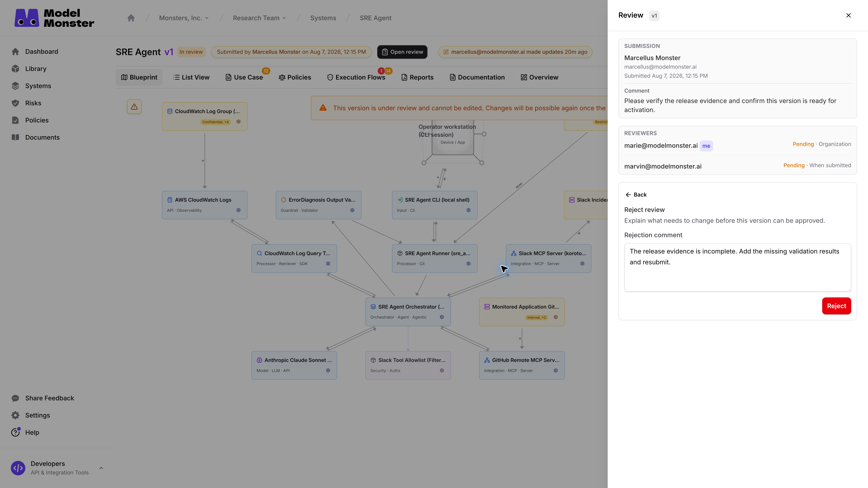Click the Slack Incident node title

click(x=592, y=200)
